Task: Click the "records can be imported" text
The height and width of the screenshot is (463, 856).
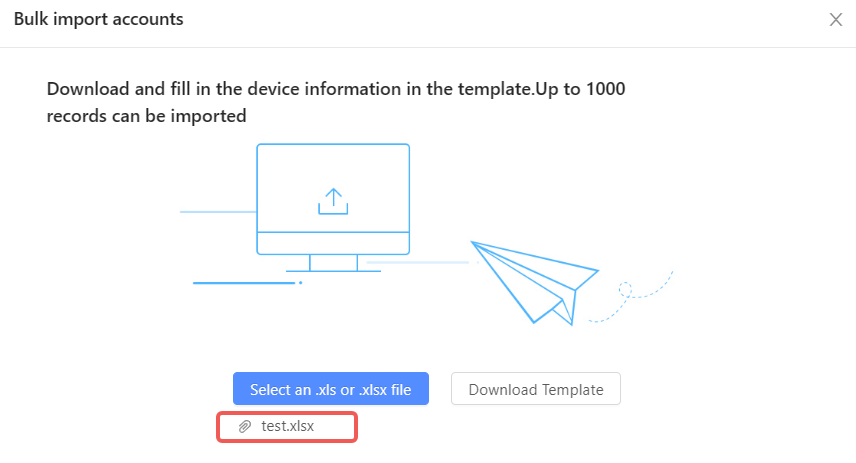Action: click(x=146, y=116)
